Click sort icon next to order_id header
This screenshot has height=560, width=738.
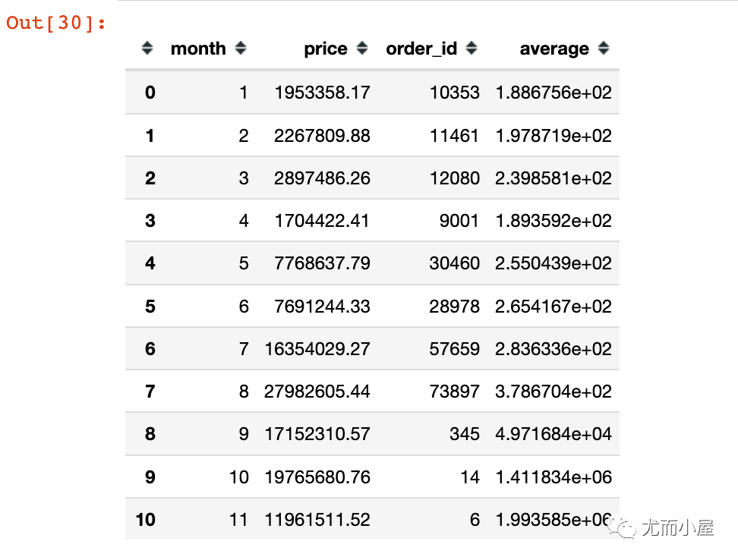[471, 49]
